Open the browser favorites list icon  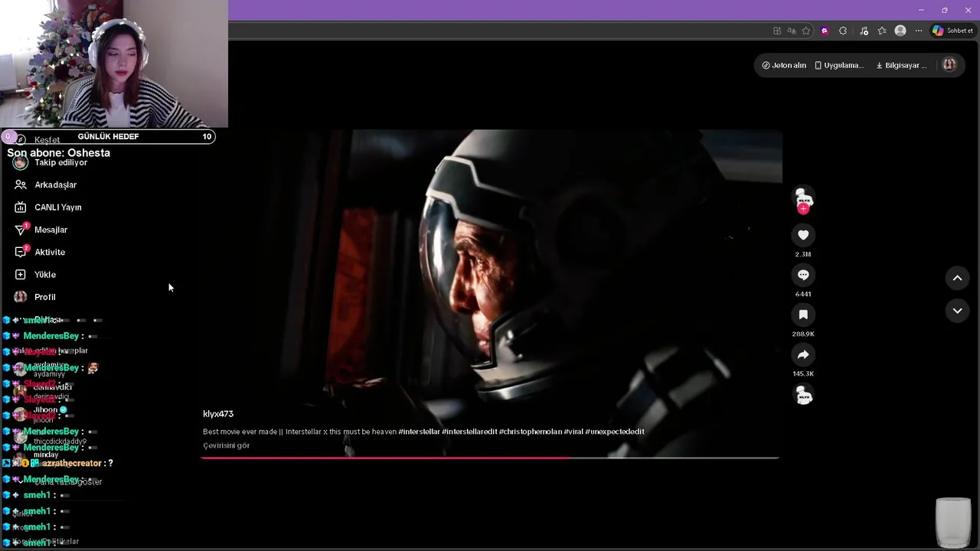click(x=882, y=31)
